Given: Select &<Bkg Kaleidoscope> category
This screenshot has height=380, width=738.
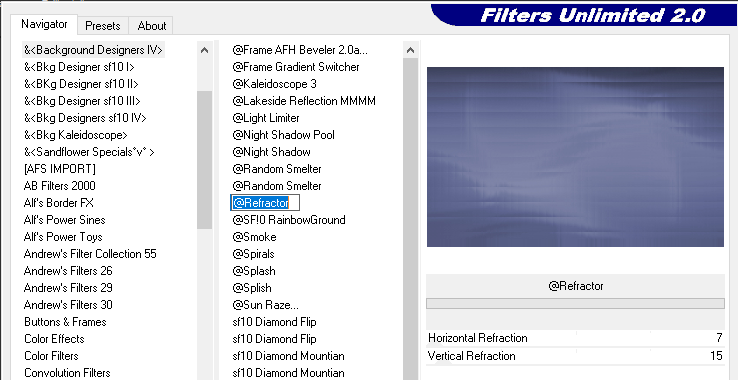Looking at the screenshot, I should (x=76, y=135).
